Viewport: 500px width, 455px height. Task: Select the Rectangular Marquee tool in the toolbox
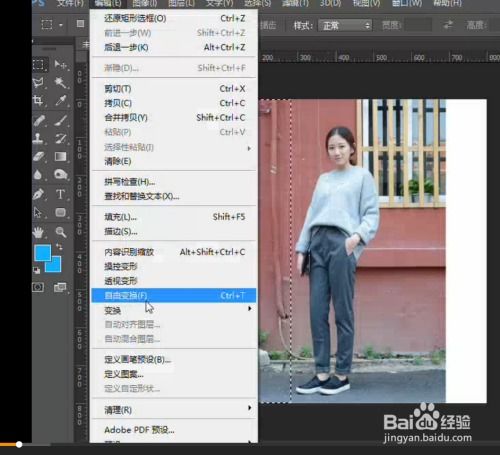39,64
